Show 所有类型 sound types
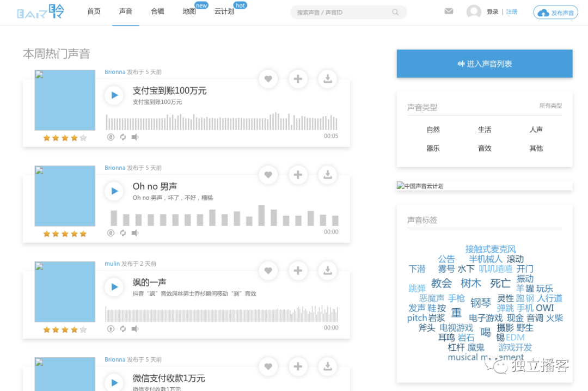The width and height of the screenshot is (588, 391). coord(550,106)
